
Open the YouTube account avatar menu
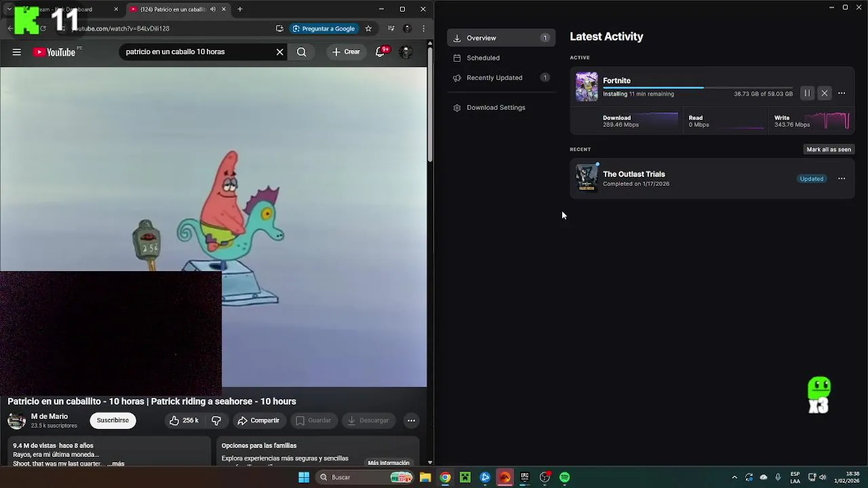tap(406, 52)
